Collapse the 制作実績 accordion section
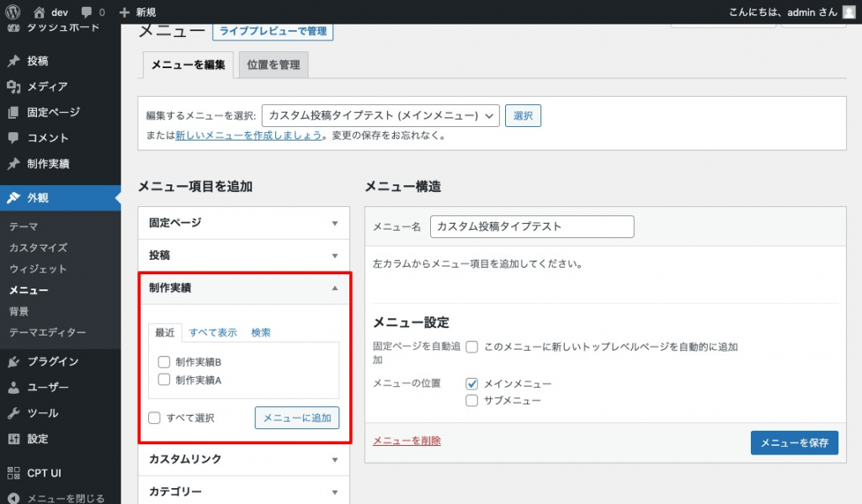The width and height of the screenshot is (862, 504). click(243, 288)
